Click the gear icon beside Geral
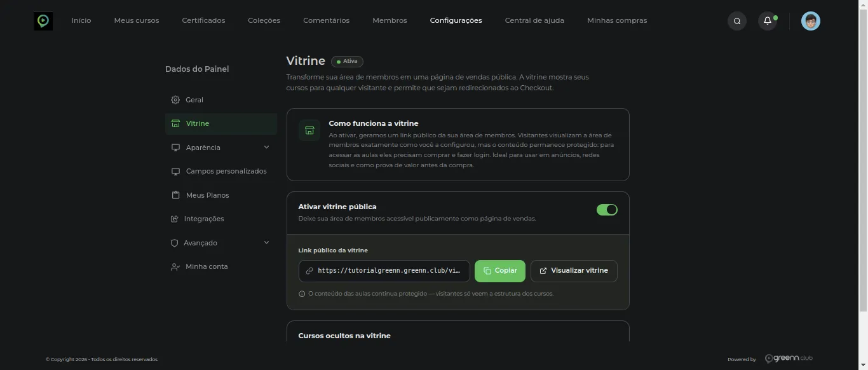 175,100
